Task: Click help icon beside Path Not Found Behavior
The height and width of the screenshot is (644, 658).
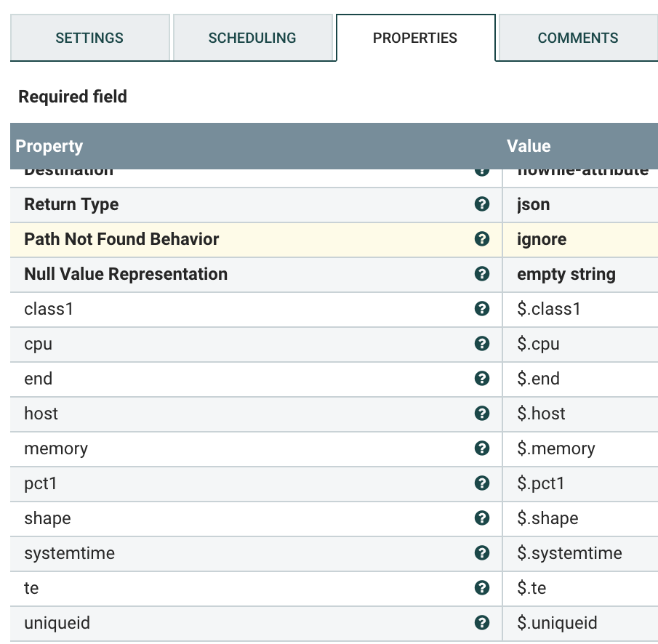Action: coord(481,239)
